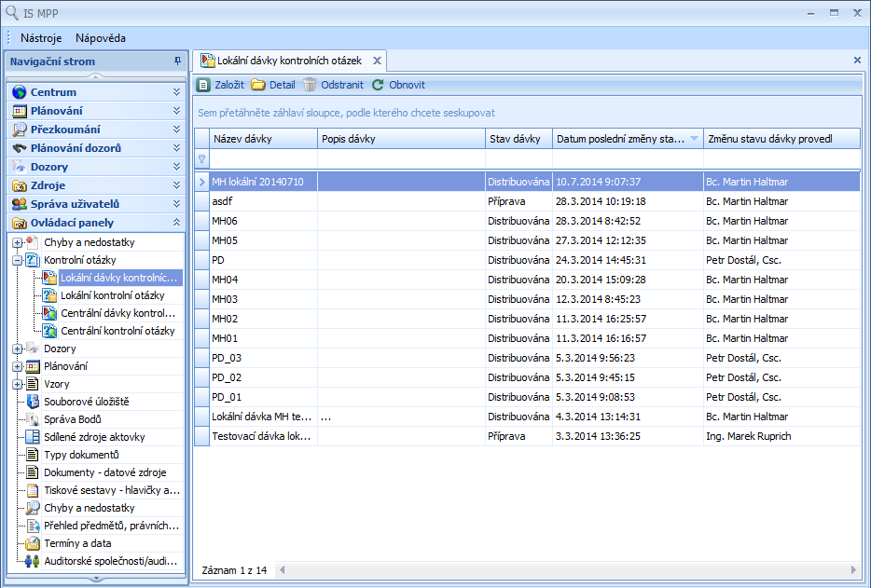This screenshot has width=871, height=588.
Task: Open the Nástroje menu
Action: pos(40,38)
